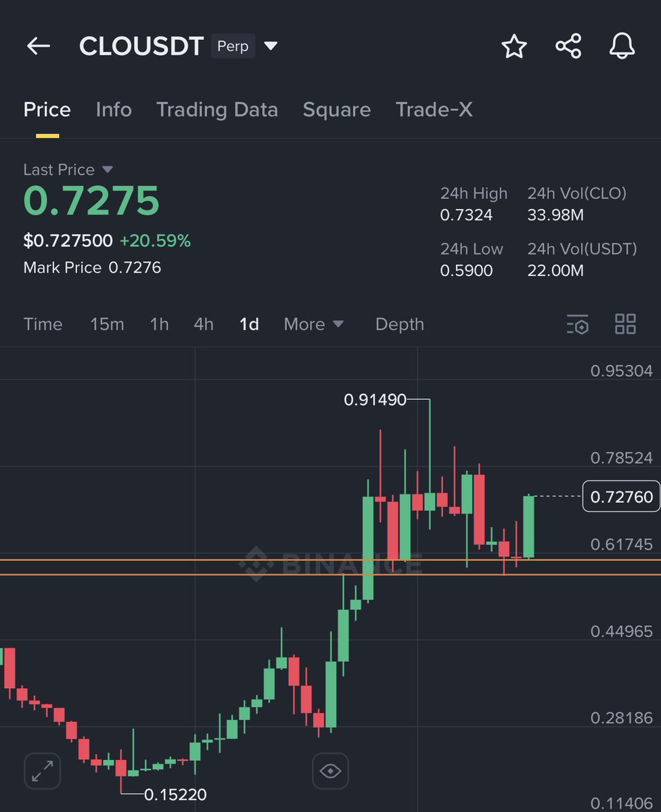
Task: Select the current price label 0.72760
Action: point(620,496)
